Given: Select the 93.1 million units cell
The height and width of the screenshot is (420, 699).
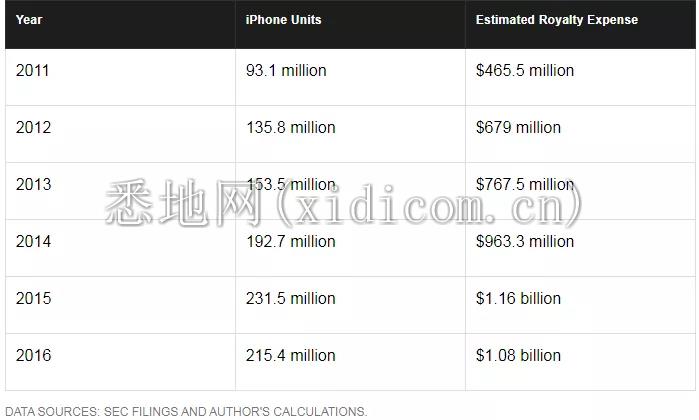Looking at the screenshot, I should pyautogui.click(x=350, y=77).
